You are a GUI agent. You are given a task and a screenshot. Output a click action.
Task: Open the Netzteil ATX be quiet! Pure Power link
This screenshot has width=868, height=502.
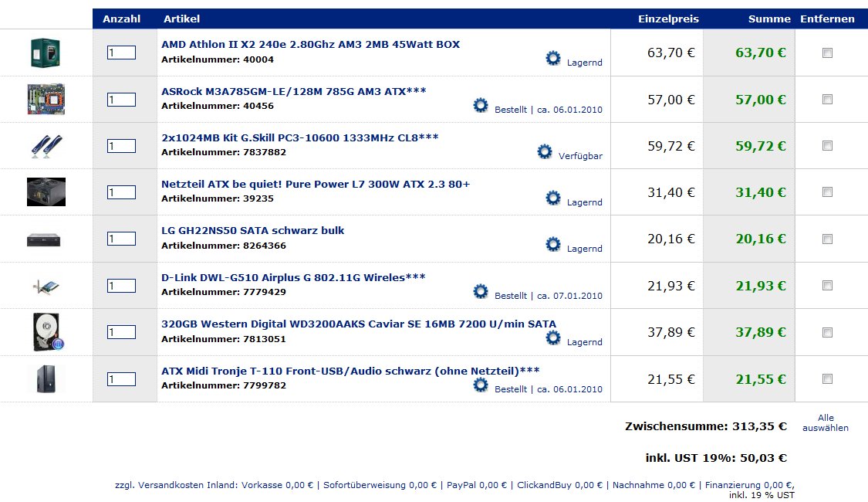pyautogui.click(x=316, y=184)
